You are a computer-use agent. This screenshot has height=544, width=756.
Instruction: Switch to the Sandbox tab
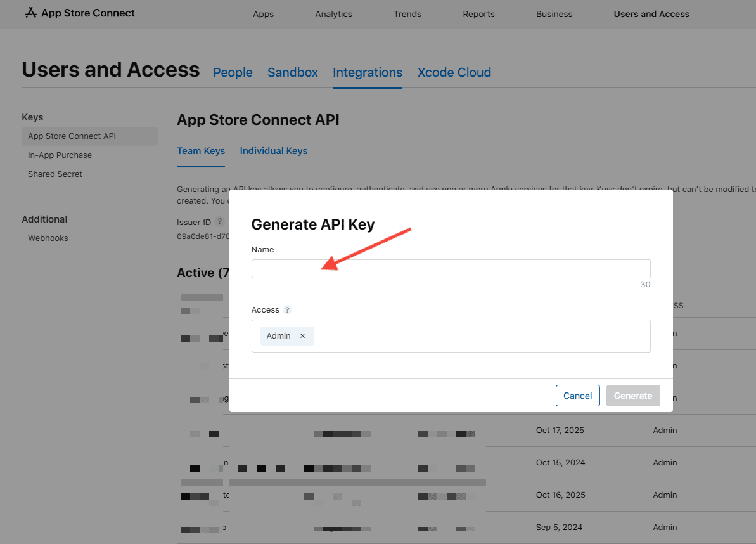pyautogui.click(x=293, y=72)
